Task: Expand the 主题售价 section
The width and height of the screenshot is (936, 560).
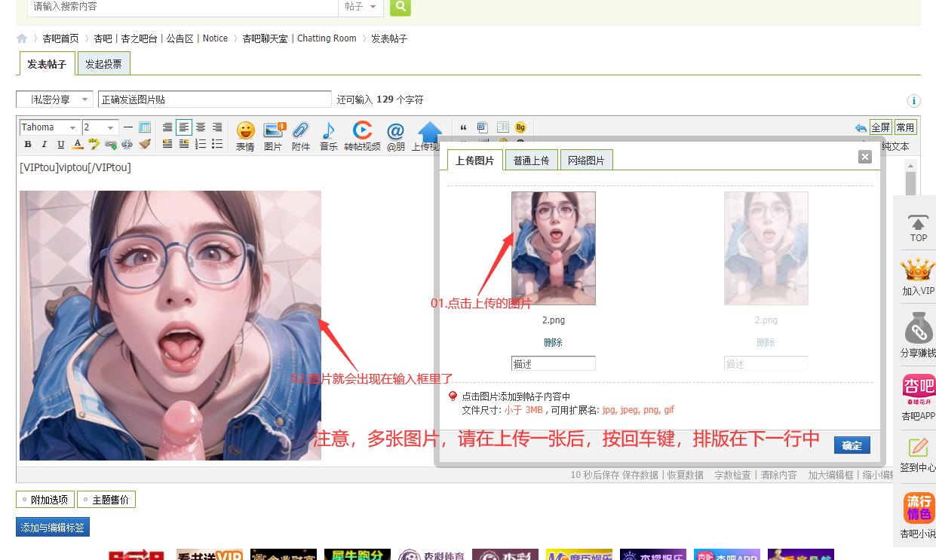Action: pyautogui.click(x=106, y=500)
